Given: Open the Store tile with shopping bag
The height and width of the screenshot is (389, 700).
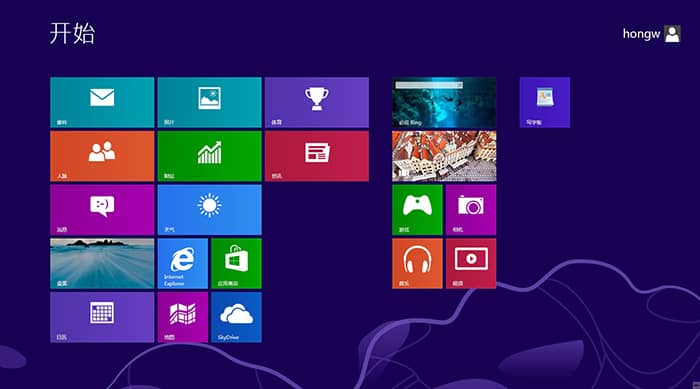Looking at the screenshot, I should 236,264.
